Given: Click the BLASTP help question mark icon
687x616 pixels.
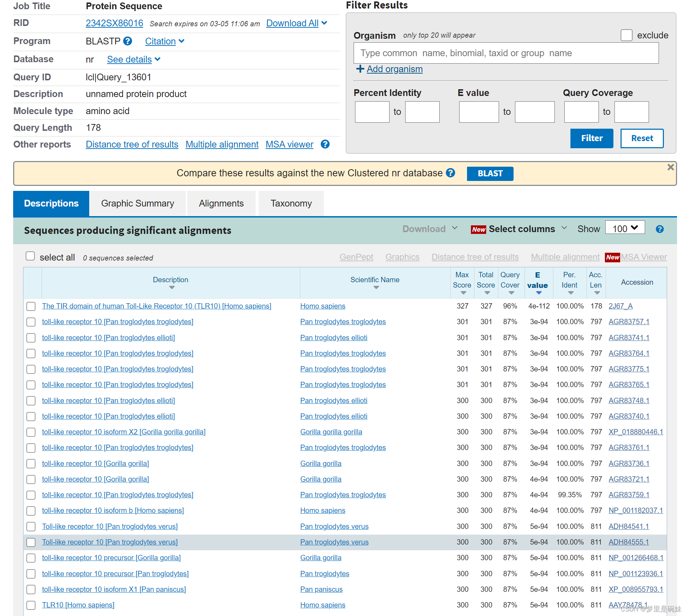Looking at the screenshot, I should (x=128, y=41).
